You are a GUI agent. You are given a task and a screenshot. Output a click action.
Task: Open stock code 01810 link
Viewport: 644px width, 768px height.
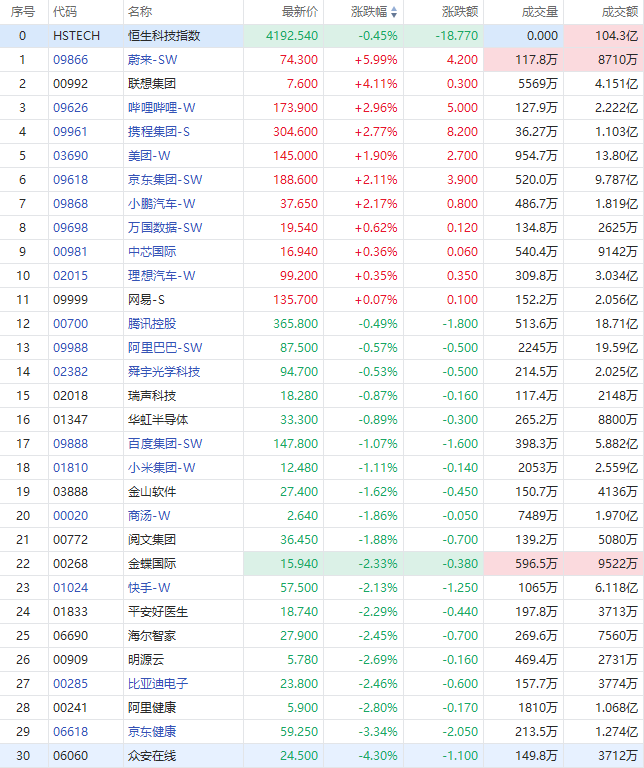click(71, 468)
